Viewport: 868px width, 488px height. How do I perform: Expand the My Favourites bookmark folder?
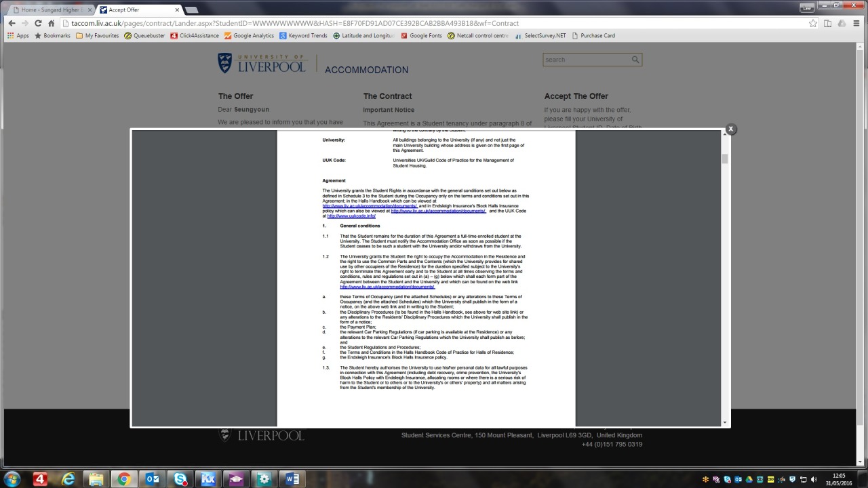[98, 36]
